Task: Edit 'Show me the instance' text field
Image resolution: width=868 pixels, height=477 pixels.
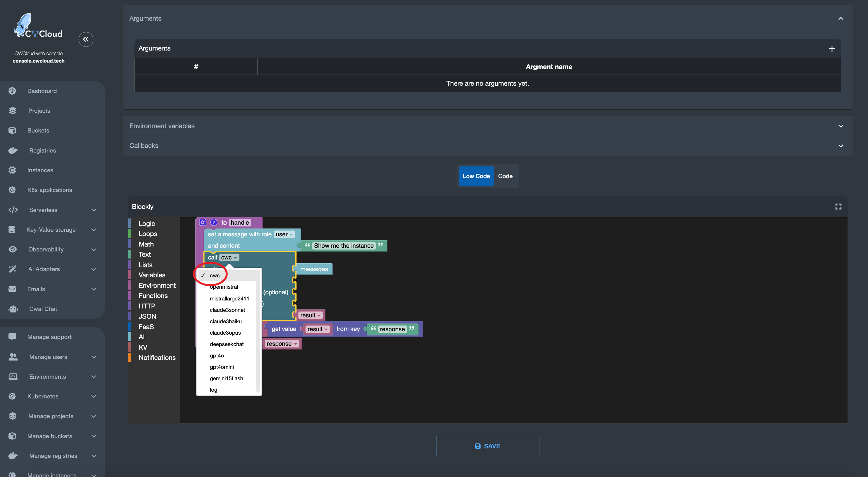Action: [x=344, y=246]
